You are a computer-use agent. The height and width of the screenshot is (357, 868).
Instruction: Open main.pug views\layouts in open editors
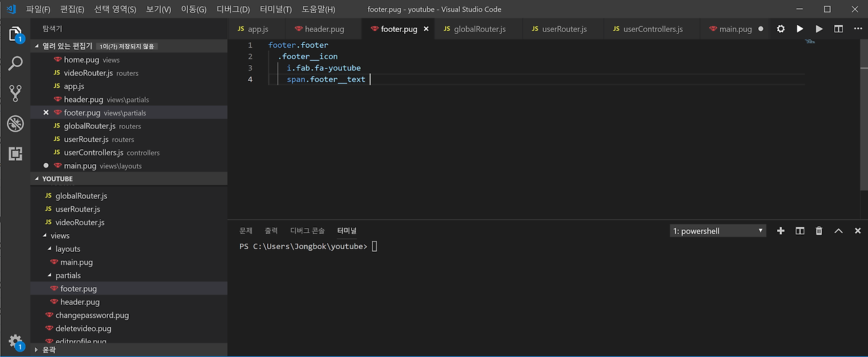pyautogui.click(x=129, y=166)
